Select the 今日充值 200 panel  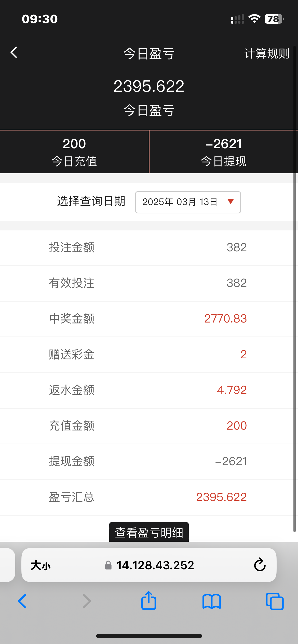74,152
